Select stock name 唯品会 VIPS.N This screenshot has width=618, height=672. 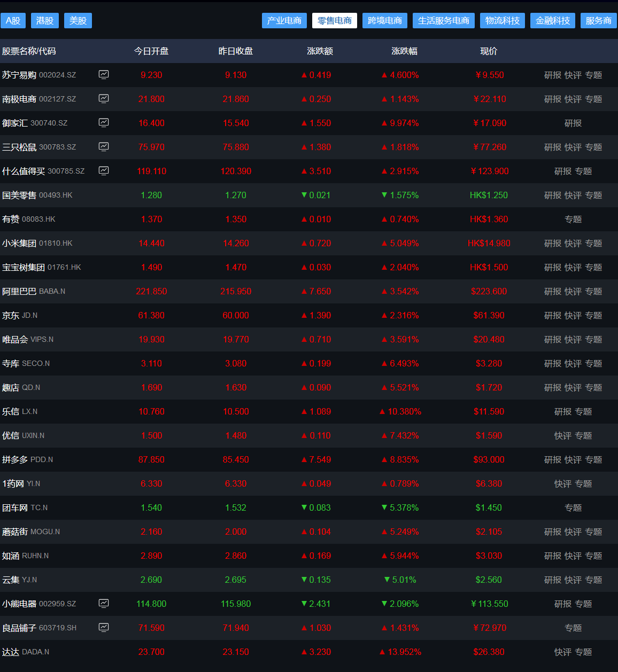coord(28,340)
